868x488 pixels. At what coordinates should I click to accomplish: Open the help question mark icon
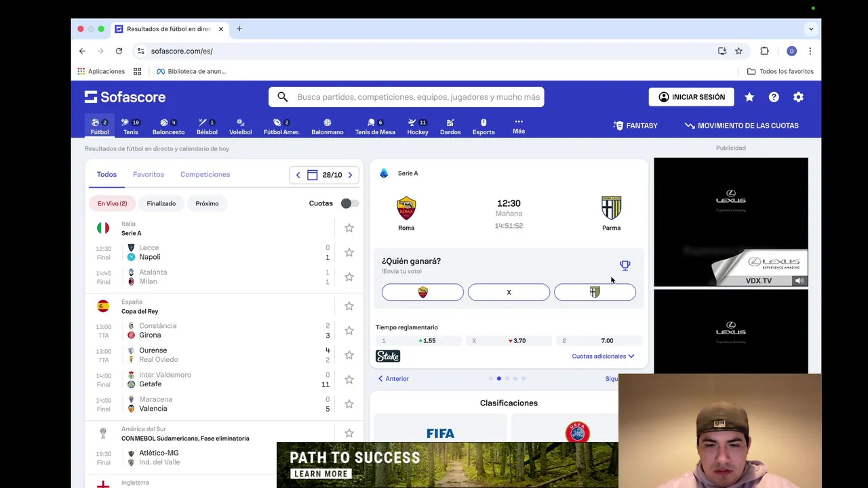tap(774, 97)
